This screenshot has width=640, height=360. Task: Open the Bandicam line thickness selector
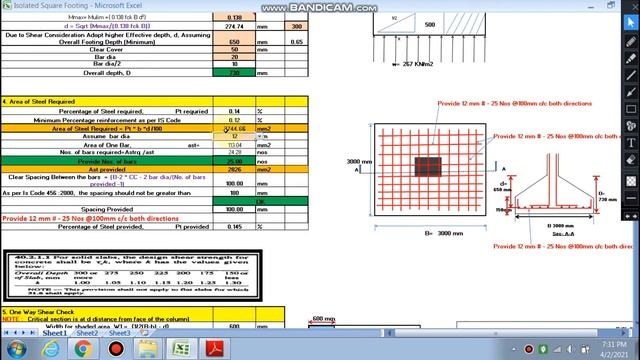tap(631, 198)
